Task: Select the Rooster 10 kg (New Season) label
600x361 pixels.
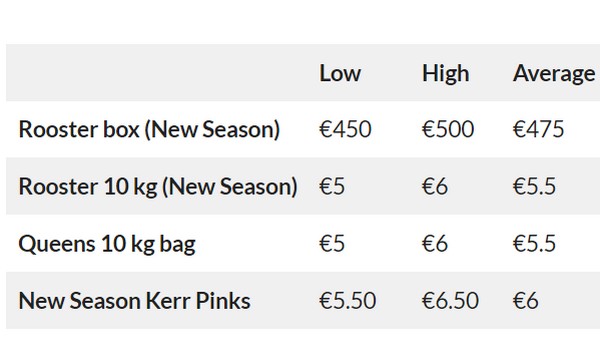Action: click(158, 186)
